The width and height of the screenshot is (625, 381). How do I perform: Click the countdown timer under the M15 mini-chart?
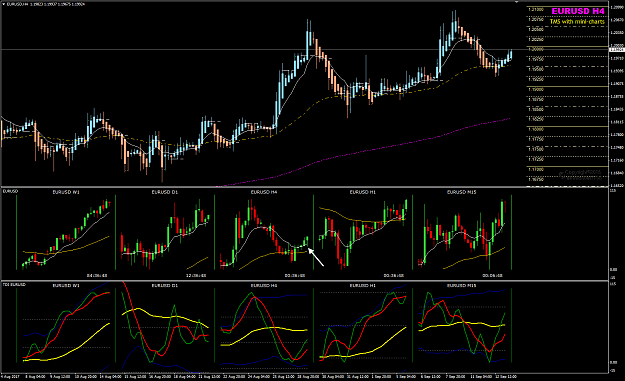click(x=493, y=275)
